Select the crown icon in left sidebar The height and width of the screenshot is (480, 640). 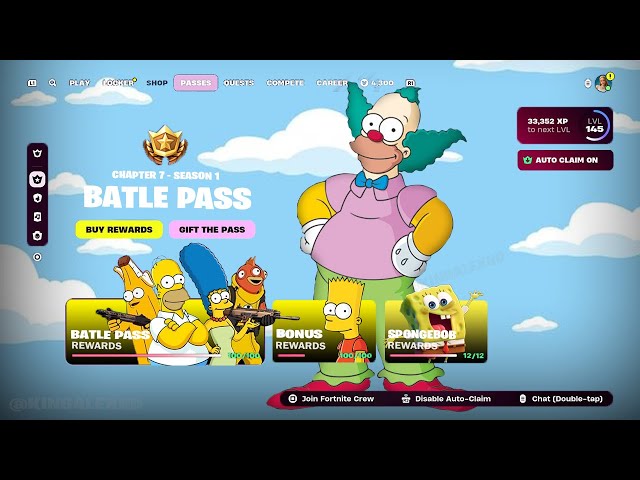click(37, 153)
